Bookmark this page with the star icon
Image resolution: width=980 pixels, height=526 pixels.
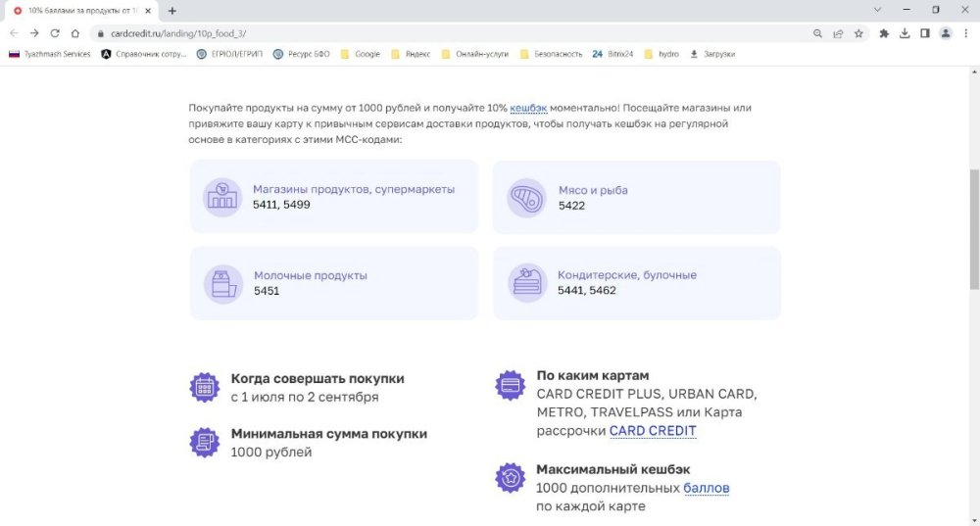click(x=858, y=32)
